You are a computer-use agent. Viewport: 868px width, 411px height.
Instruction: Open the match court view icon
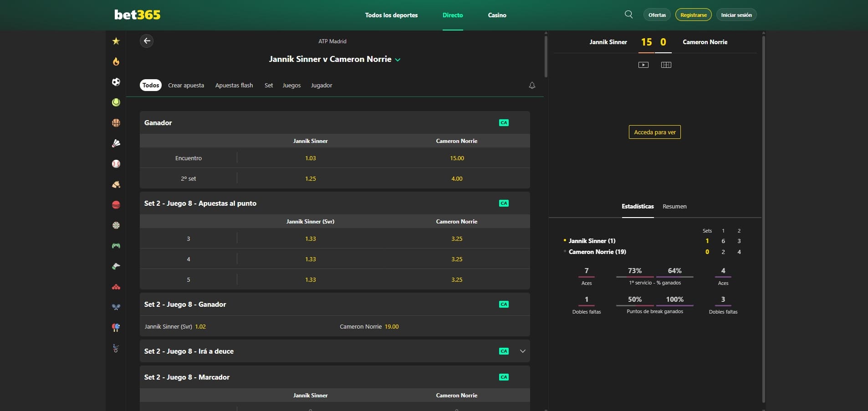click(x=666, y=65)
